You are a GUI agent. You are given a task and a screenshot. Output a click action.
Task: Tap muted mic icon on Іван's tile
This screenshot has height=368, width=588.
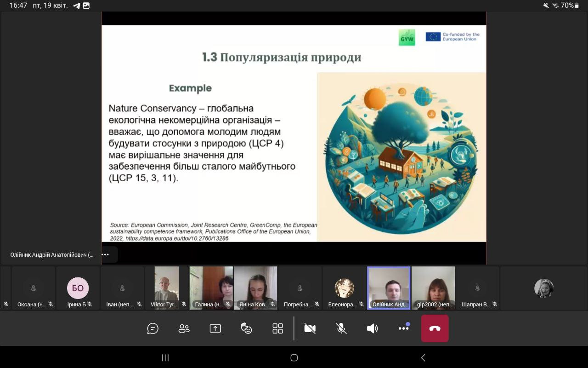(139, 304)
